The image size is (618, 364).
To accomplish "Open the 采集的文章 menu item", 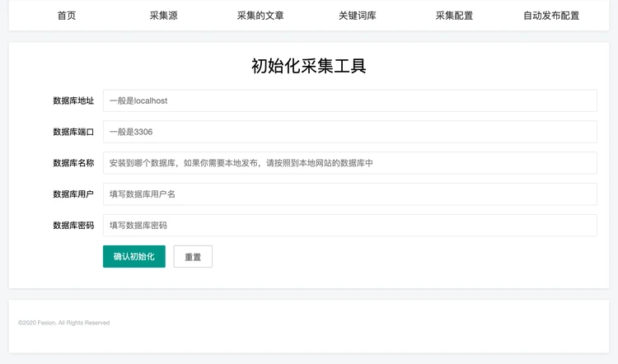I will tap(260, 16).
